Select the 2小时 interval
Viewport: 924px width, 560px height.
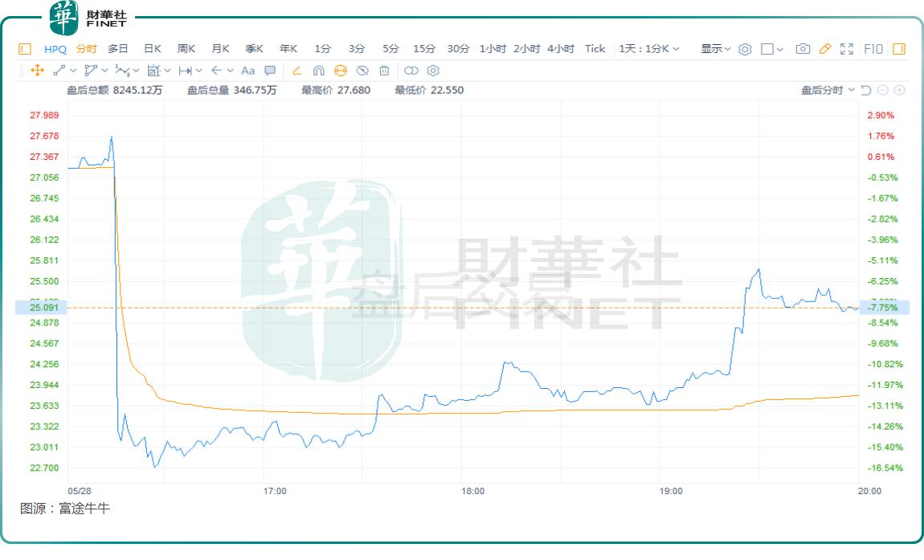tap(527, 49)
